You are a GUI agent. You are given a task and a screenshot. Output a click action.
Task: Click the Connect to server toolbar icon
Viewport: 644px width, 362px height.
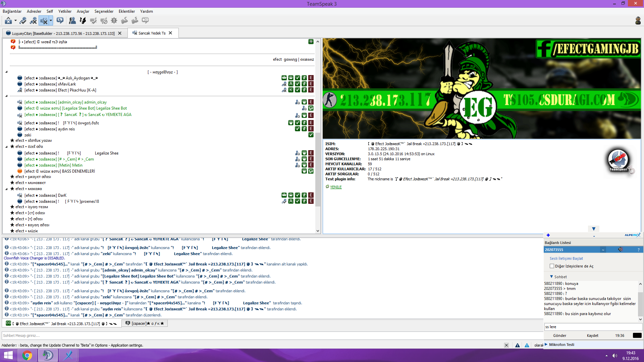tap(23, 21)
